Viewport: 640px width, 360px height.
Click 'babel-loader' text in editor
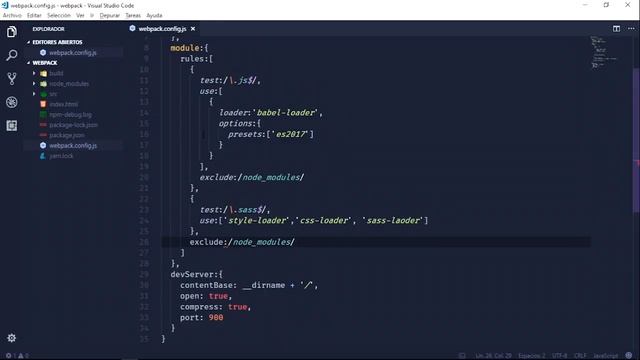coord(286,113)
